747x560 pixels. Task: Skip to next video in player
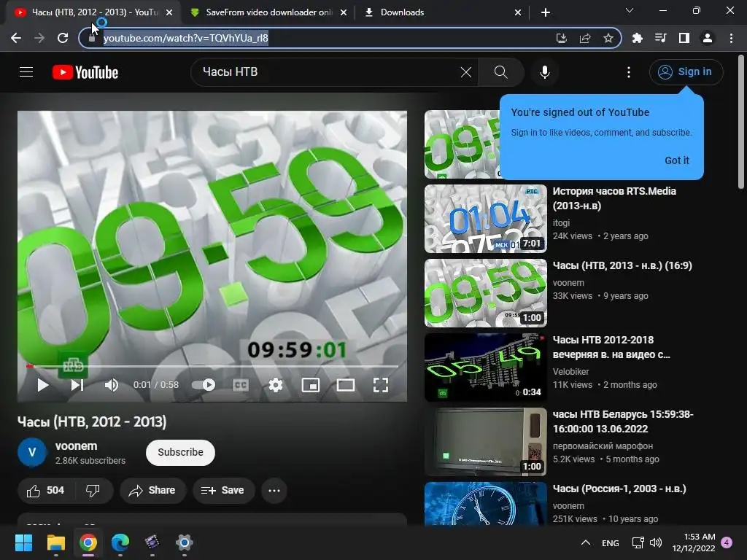point(77,385)
